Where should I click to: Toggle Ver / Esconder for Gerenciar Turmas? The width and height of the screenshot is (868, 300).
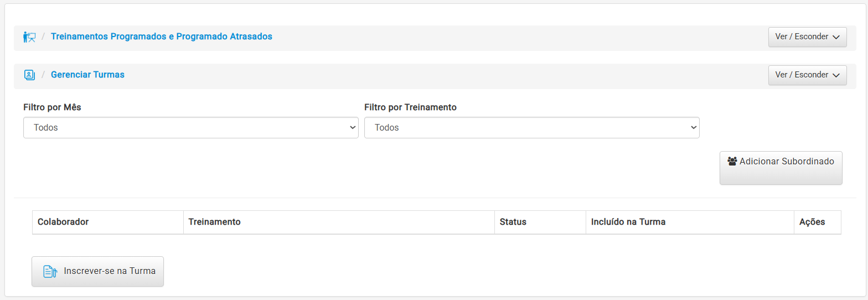click(807, 75)
